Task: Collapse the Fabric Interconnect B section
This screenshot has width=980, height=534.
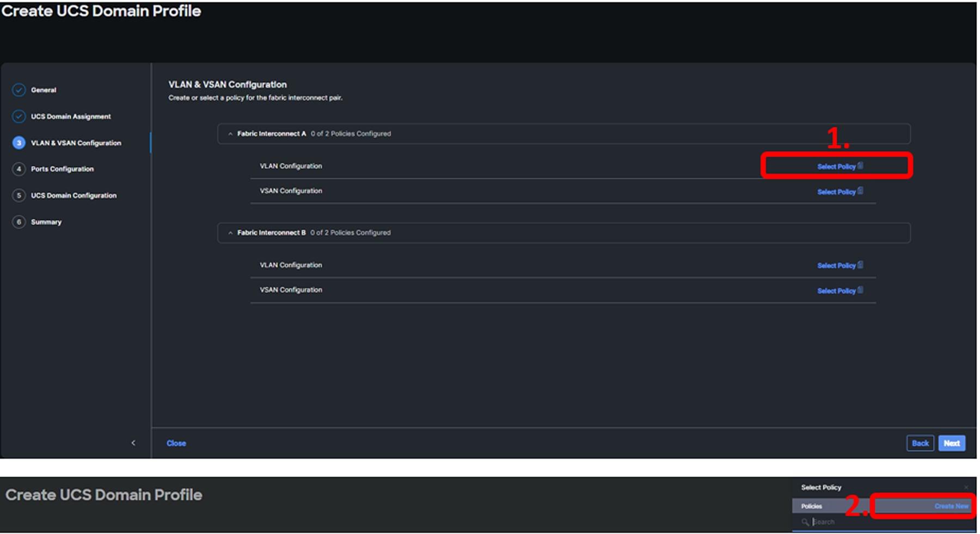Action: coord(230,233)
